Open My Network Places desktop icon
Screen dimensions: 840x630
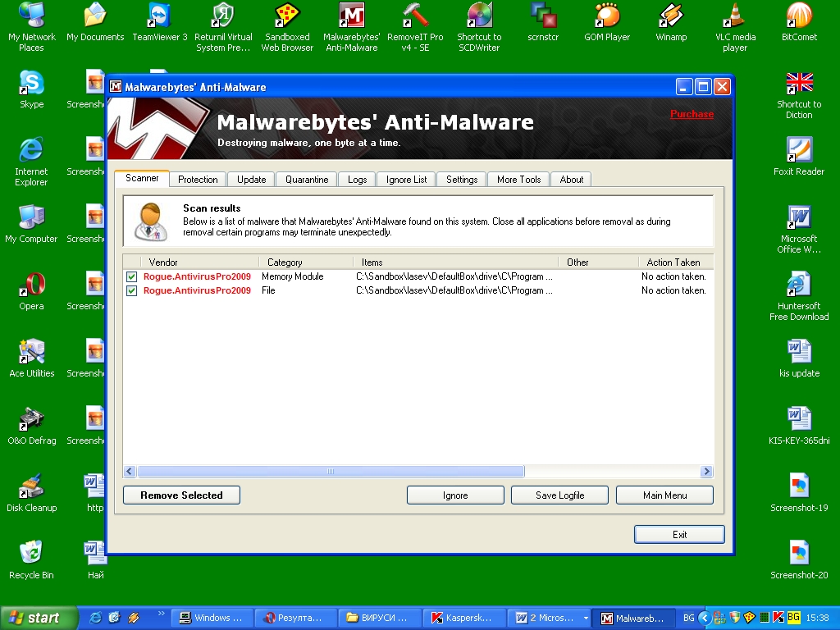click(x=32, y=27)
